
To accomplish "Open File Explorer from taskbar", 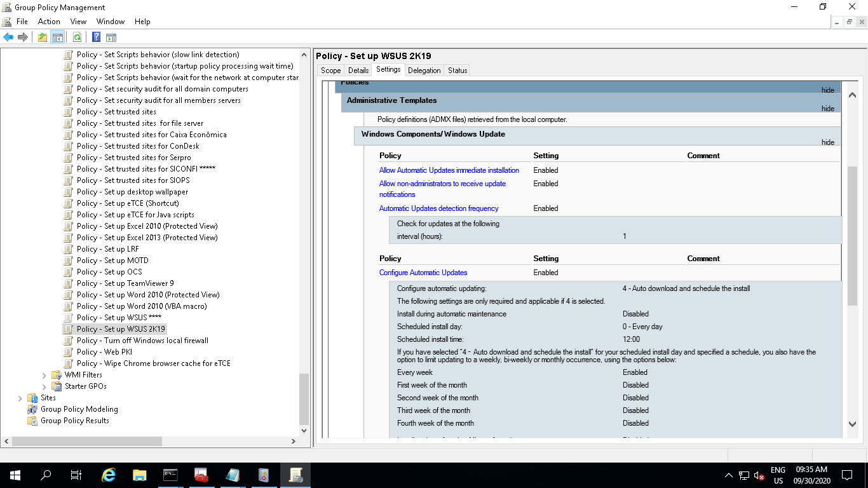I will point(140,475).
